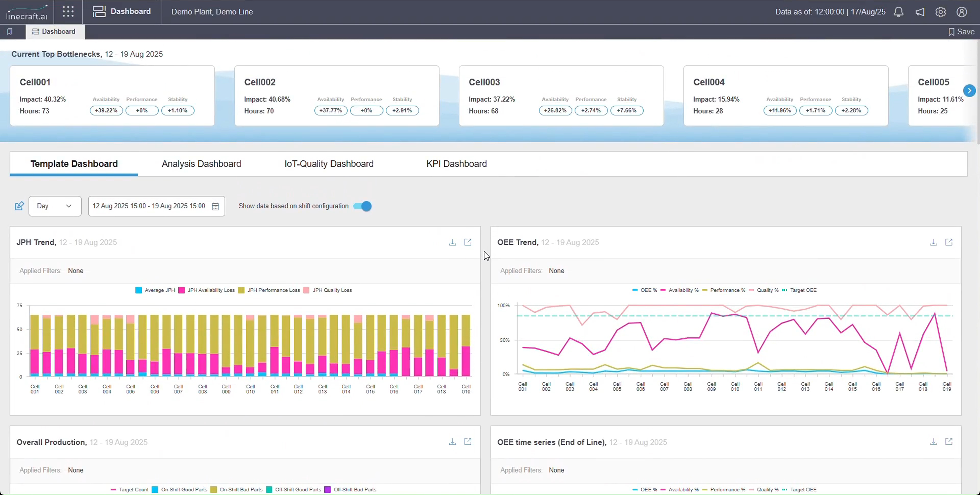Click the announcements megaphone icon
The image size is (980, 495).
pyautogui.click(x=920, y=12)
